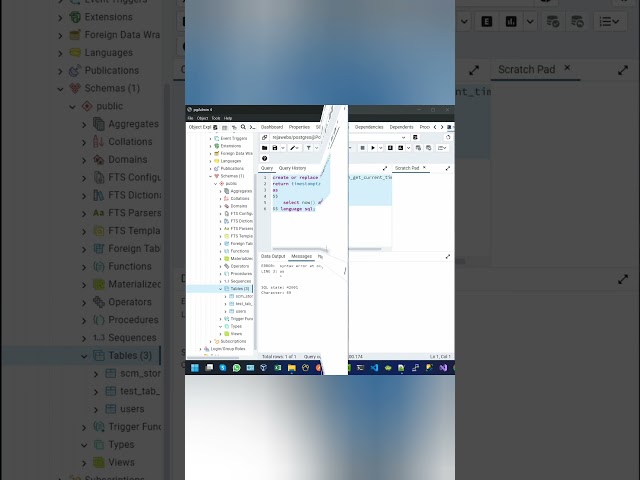Viewport: 640px width, 480px height.
Task: Click the Explain Analyze icon in query toolbar
Action: tap(400, 148)
